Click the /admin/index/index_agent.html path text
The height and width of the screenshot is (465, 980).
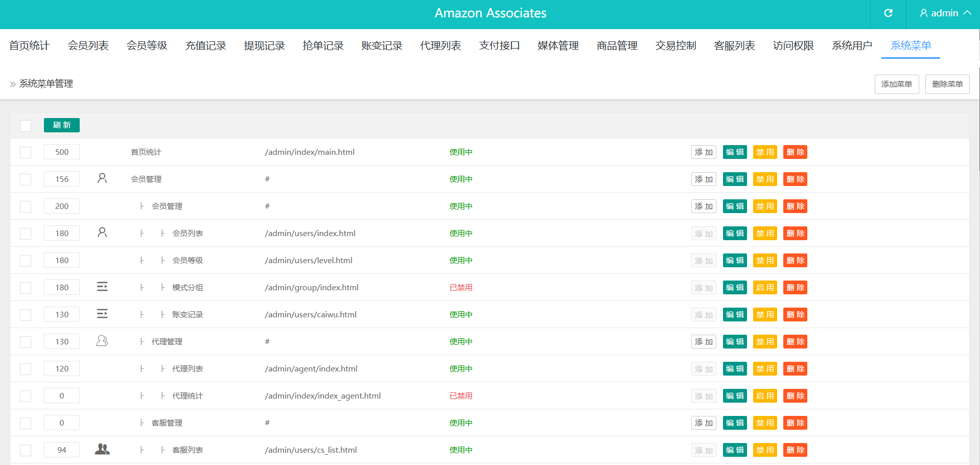tap(323, 396)
